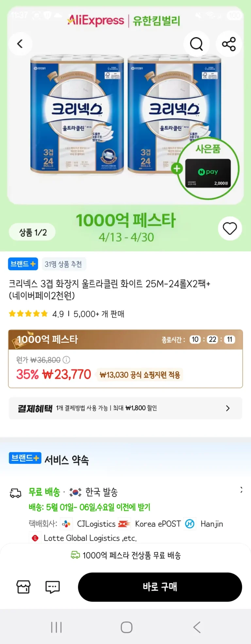The height and width of the screenshot is (644, 251).
Task: Tap the 사은품 Npay gift badge
Action: pyautogui.click(x=208, y=169)
